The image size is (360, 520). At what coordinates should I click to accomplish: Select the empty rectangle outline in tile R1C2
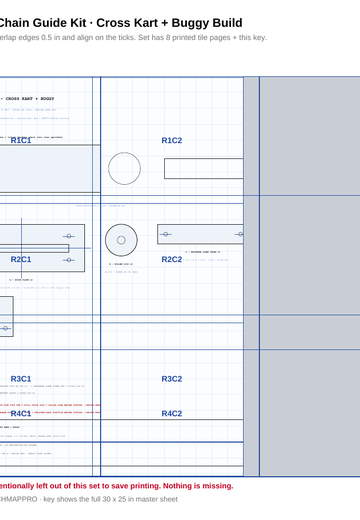coord(204,169)
